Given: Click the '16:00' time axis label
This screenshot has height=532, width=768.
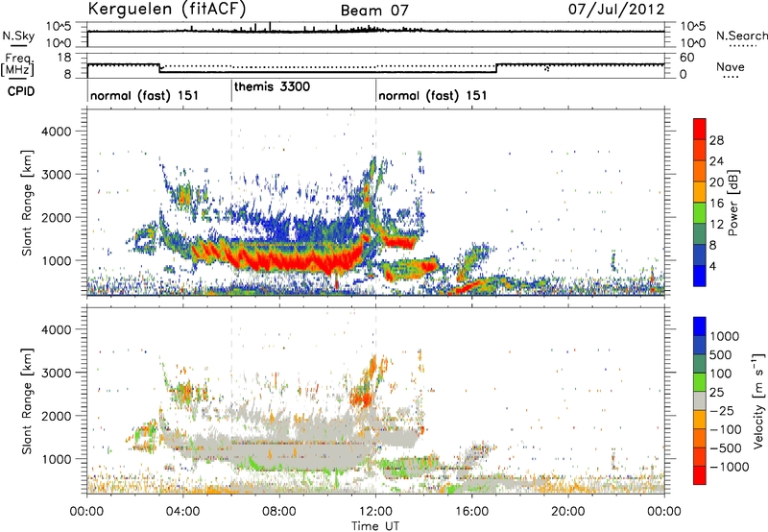Looking at the screenshot, I should click(471, 512).
